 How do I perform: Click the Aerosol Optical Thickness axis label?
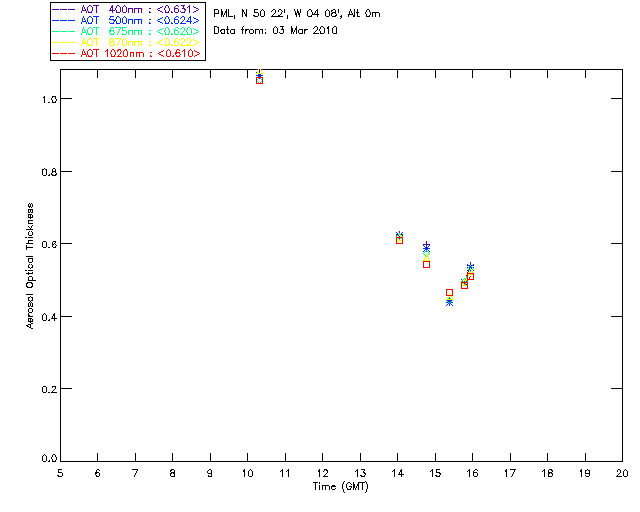tap(30, 266)
